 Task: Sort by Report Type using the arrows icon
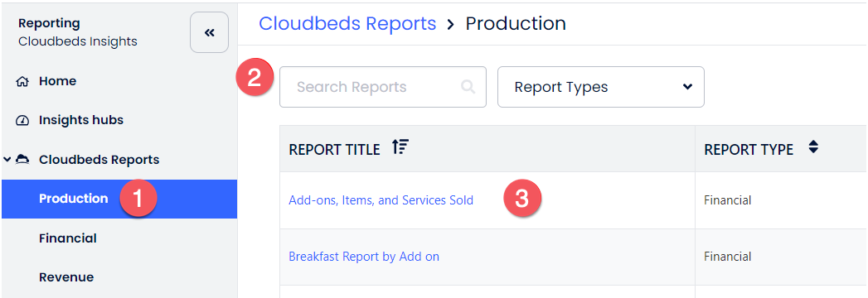tap(813, 147)
